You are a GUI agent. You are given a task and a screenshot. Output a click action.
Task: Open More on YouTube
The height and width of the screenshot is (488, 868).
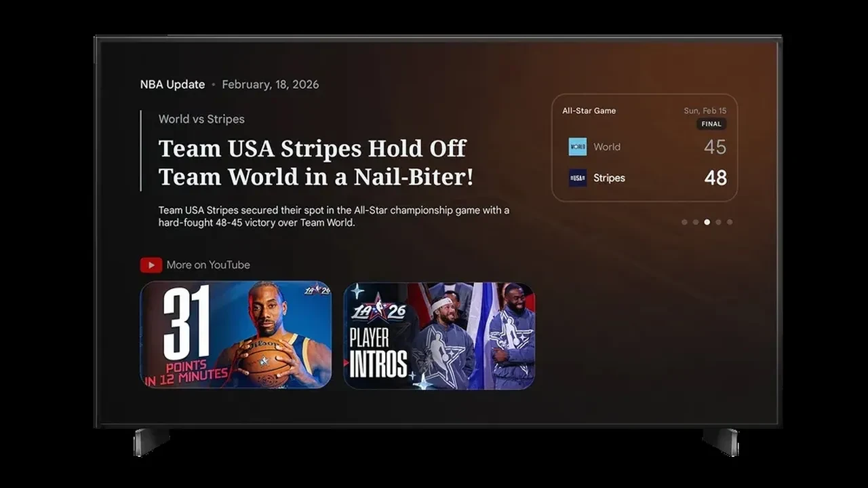208,265
